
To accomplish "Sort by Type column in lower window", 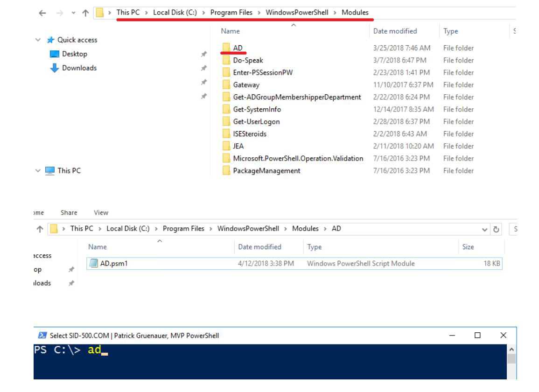I will pyautogui.click(x=314, y=247).
